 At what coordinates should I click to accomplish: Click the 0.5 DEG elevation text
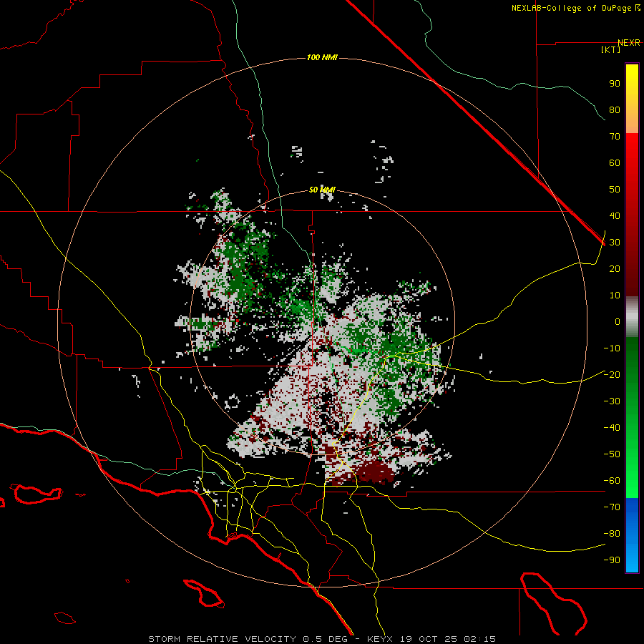pyautogui.click(x=326, y=639)
